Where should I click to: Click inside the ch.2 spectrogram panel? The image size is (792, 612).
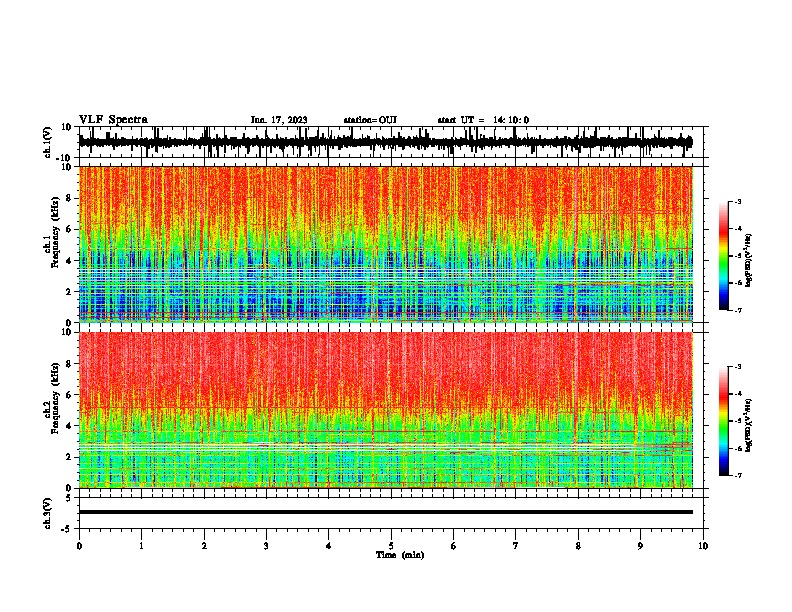pyautogui.click(x=385, y=410)
